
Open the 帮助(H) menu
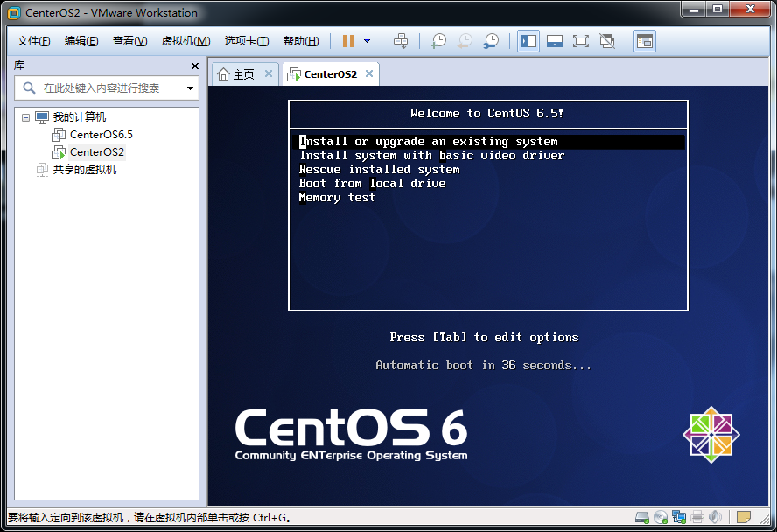(301, 41)
